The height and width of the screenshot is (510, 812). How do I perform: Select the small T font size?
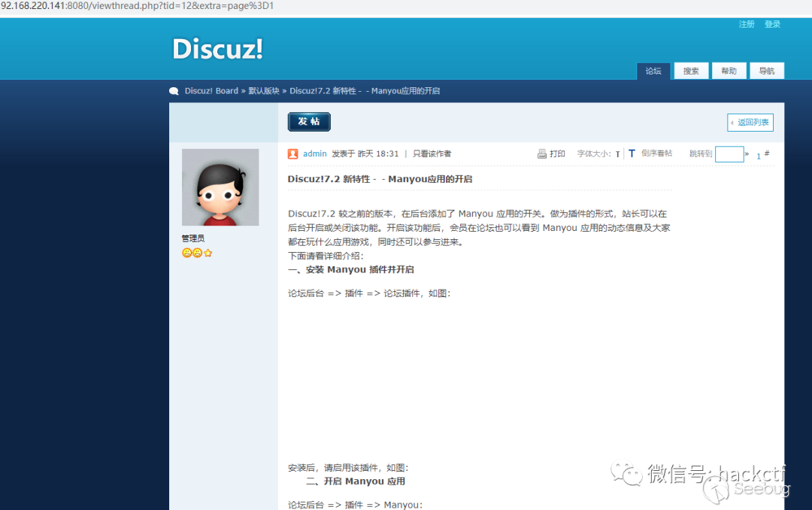pos(617,154)
